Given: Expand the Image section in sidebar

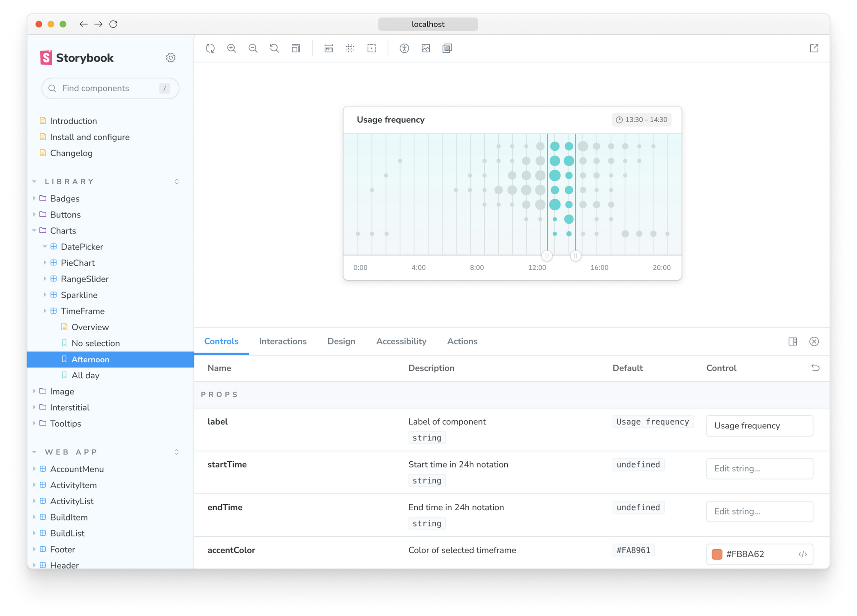Looking at the screenshot, I should pyautogui.click(x=35, y=391).
